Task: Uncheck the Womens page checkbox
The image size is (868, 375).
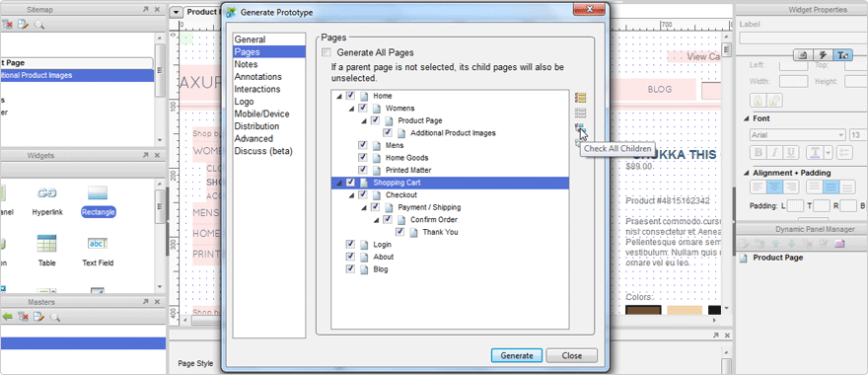Action: click(x=363, y=108)
